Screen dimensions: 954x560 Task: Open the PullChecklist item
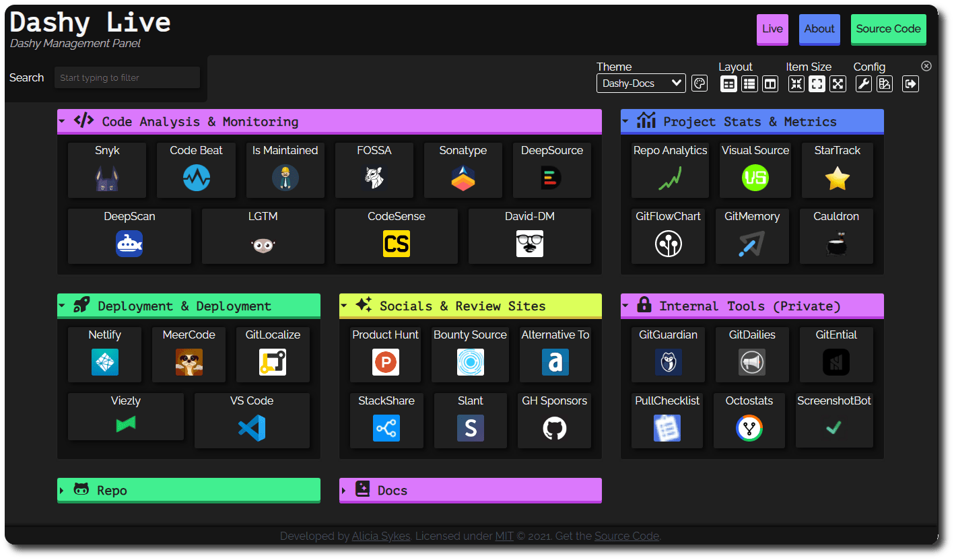coord(667,420)
